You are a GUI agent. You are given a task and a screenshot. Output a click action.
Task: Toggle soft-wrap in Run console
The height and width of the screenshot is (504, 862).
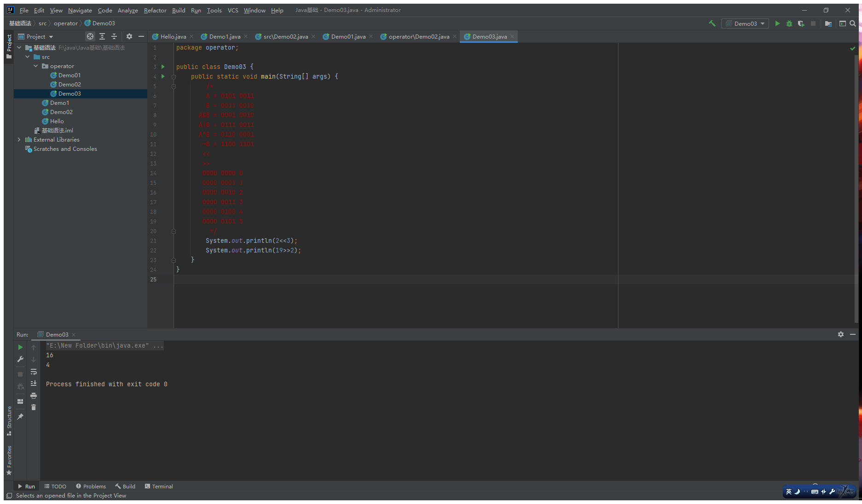34,372
